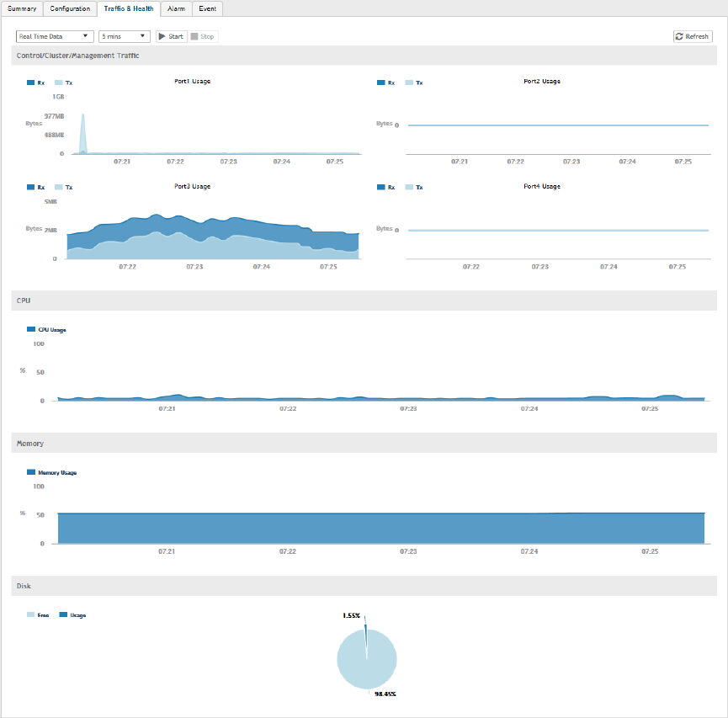Open the 5 mins interval dropdown
728x718 pixels.
(x=124, y=36)
